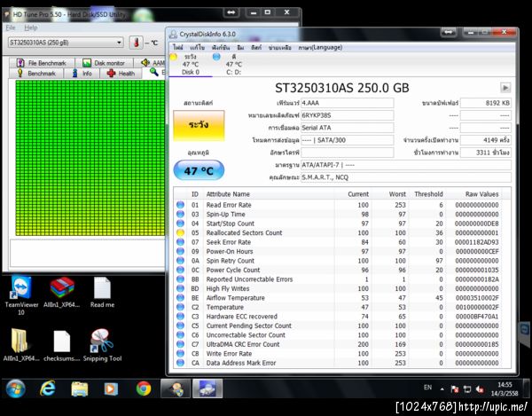This screenshot has height=416, width=532.
Task: Switch to the Health tab in HD Tune
Action: click(121, 74)
